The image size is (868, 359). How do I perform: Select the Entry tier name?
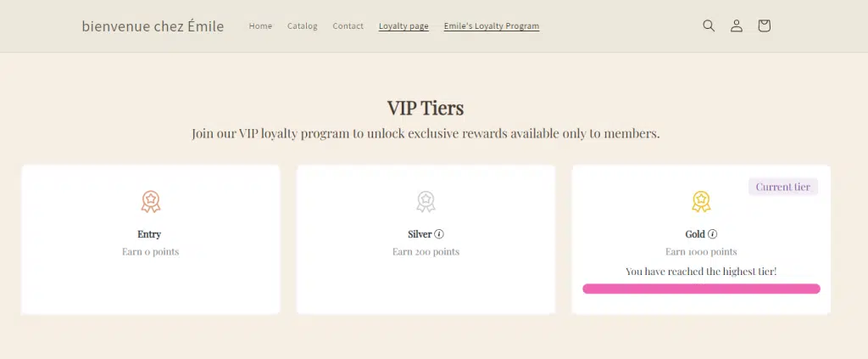(149, 234)
